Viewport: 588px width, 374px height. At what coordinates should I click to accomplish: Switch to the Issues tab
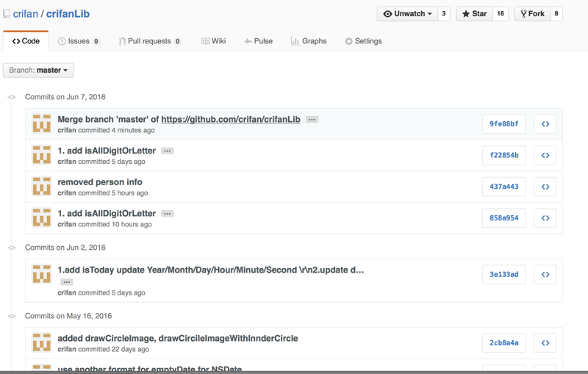(79, 41)
